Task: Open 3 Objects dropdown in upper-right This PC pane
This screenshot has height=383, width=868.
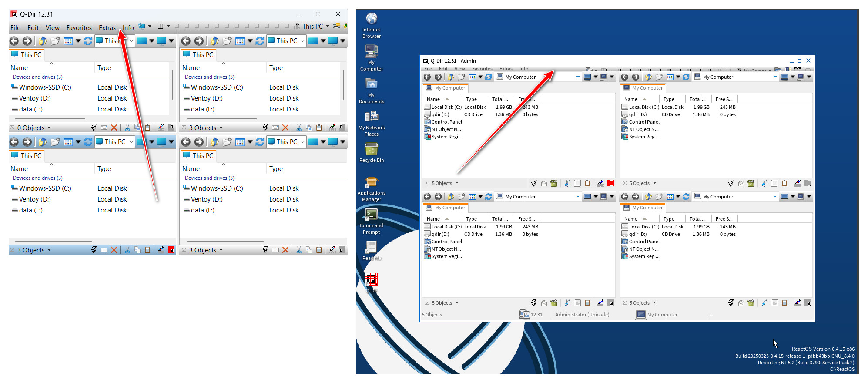Action: click(x=221, y=128)
